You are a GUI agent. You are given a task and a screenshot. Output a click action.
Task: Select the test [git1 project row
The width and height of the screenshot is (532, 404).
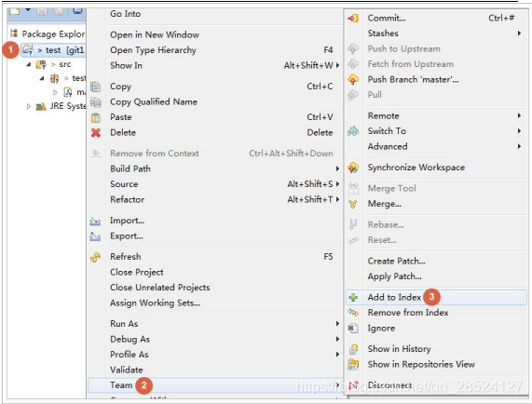[53, 50]
